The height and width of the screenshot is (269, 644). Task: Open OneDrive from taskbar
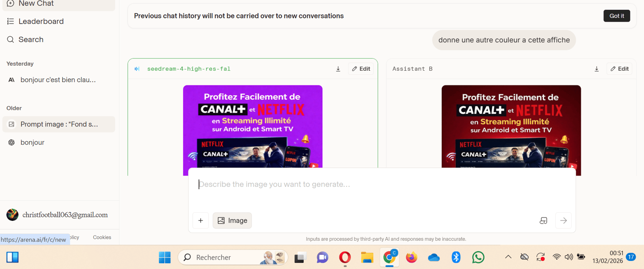coord(434,257)
